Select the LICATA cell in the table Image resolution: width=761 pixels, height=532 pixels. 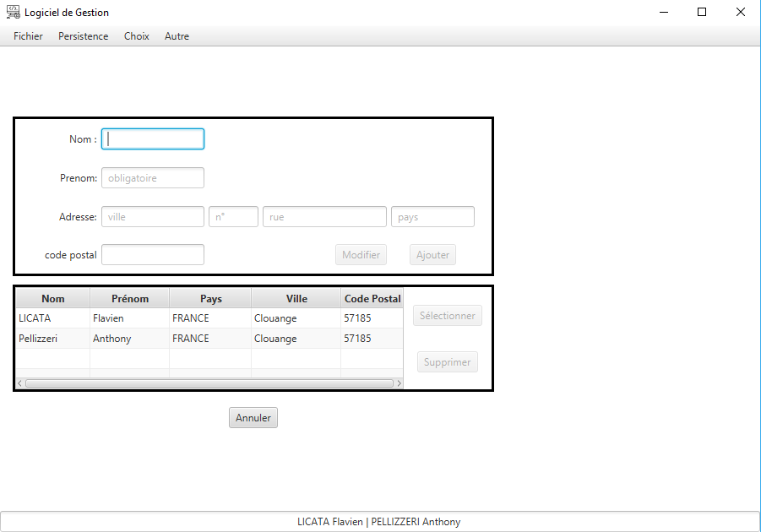coord(53,318)
